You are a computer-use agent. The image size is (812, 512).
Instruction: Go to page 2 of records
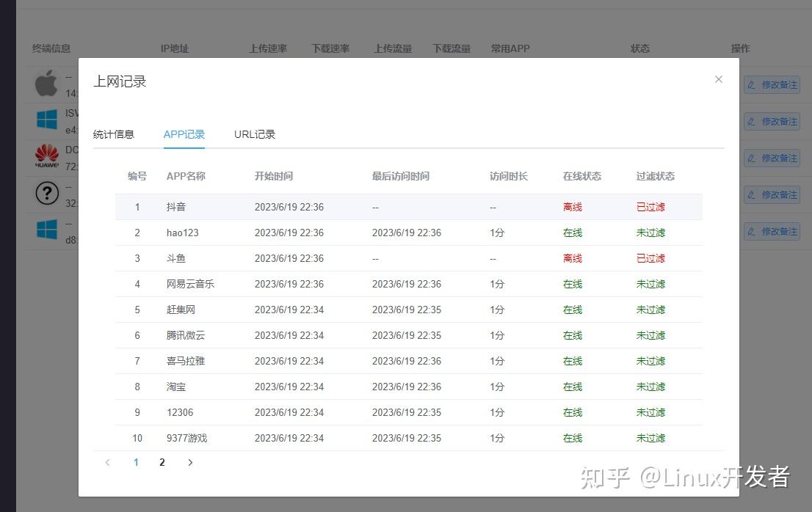[162, 462]
